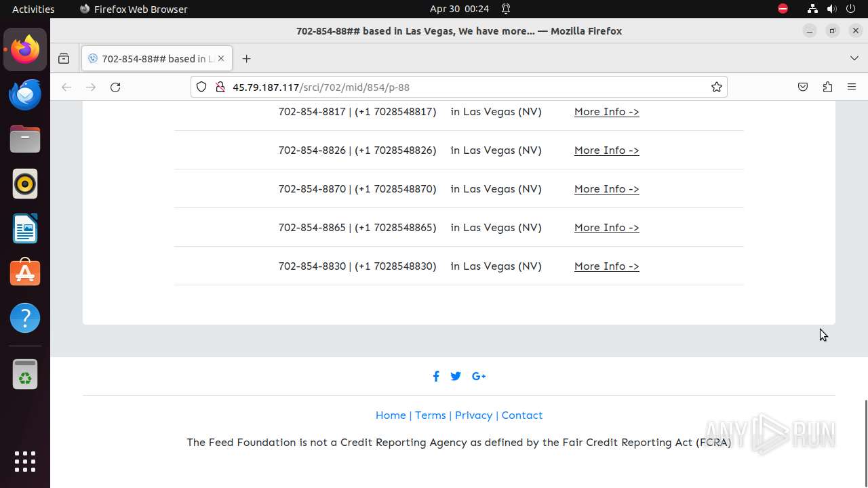Click the red do-not-disturb tray indicator

783,9
